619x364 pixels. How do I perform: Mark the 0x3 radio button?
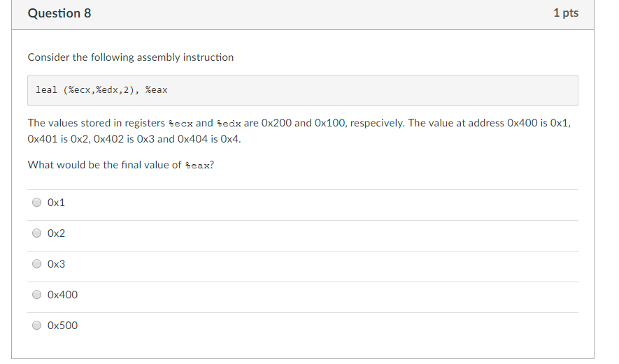37,264
